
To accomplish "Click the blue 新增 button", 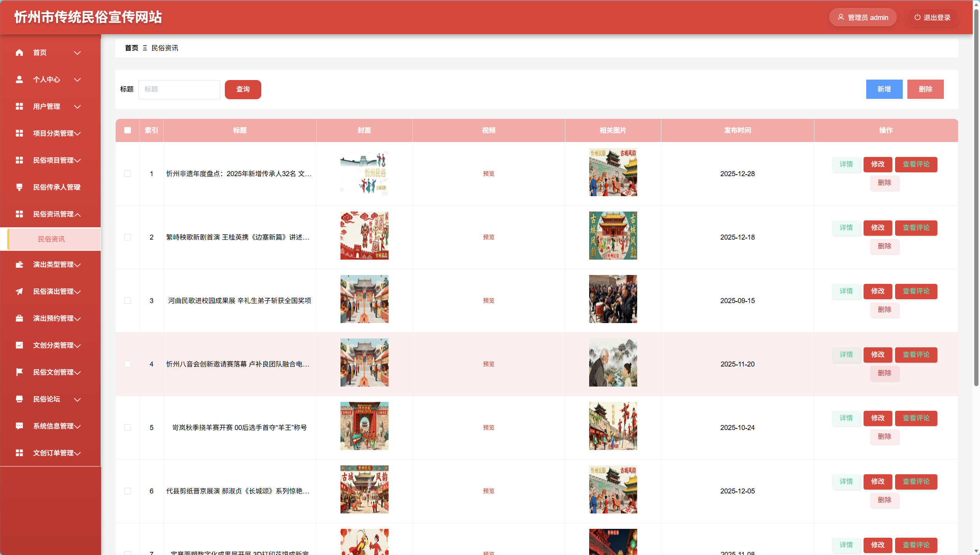I will (884, 89).
